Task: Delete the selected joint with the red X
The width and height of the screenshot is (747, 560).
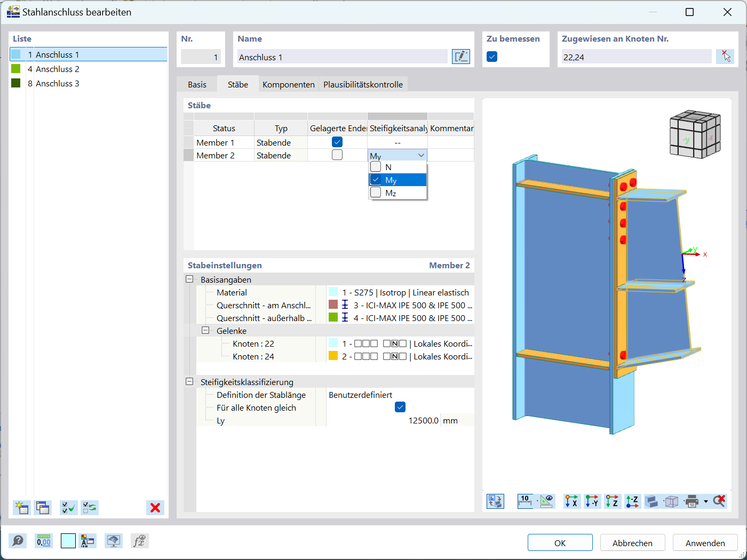Action: (x=155, y=508)
